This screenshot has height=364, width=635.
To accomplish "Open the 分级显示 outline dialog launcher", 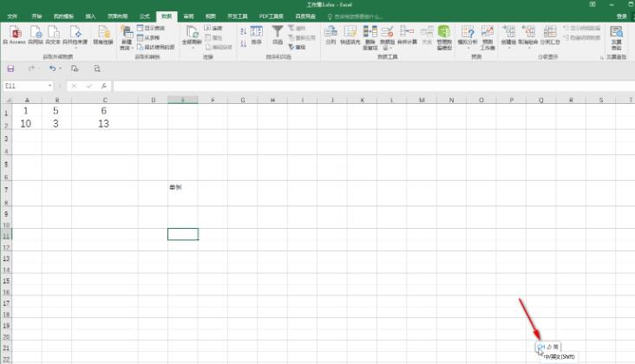I will pyautogui.click(x=601, y=58).
